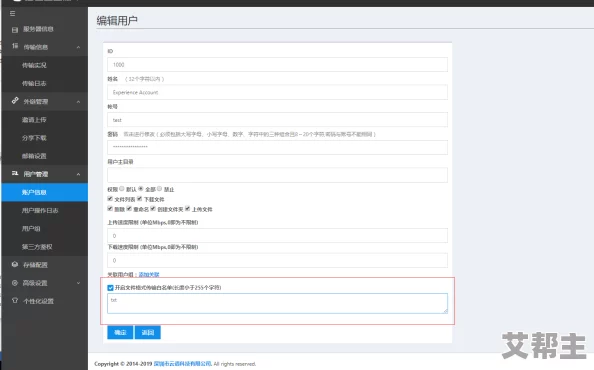The height and width of the screenshot is (370, 594).
Task: Uncheck the 上传文件 checkbox
Action: (x=188, y=208)
